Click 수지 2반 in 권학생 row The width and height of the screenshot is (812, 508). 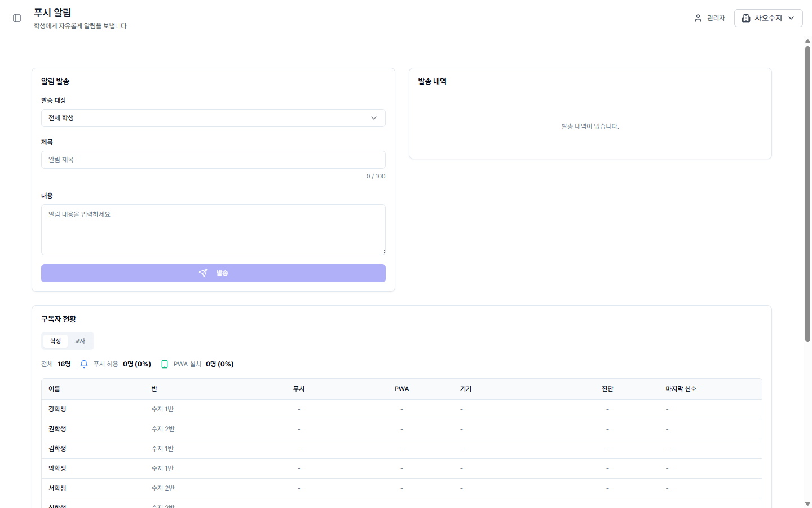(163, 429)
